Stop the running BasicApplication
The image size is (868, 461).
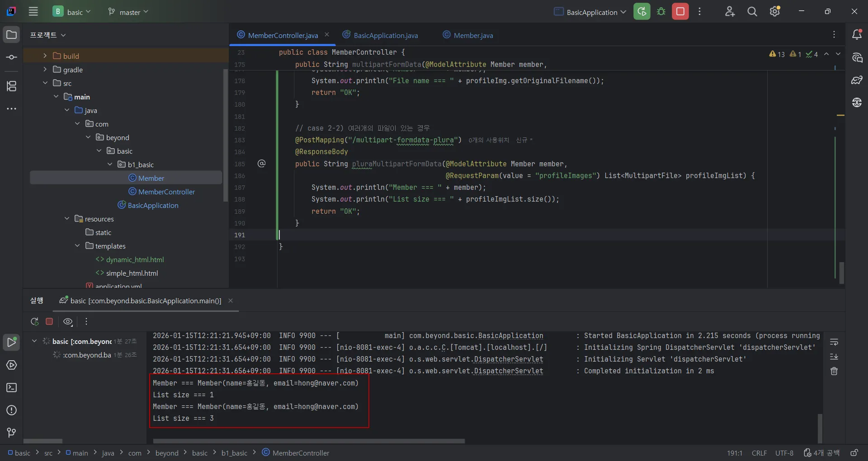(680, 12)
